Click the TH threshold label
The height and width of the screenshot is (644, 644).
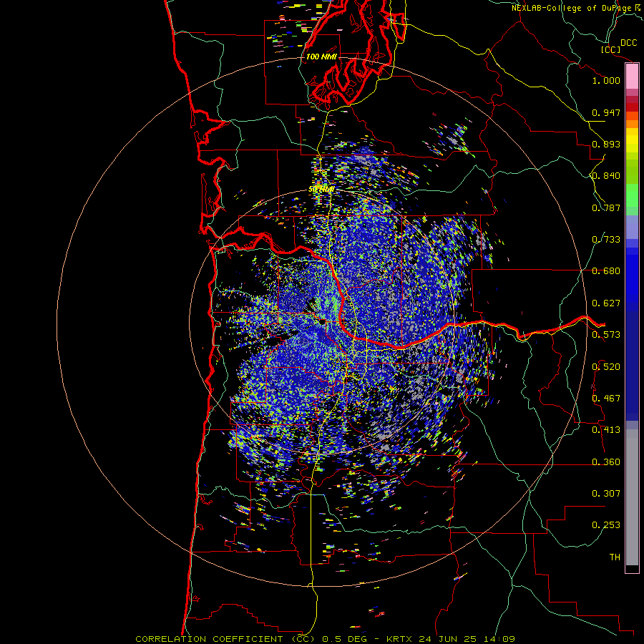pos(615,557)
